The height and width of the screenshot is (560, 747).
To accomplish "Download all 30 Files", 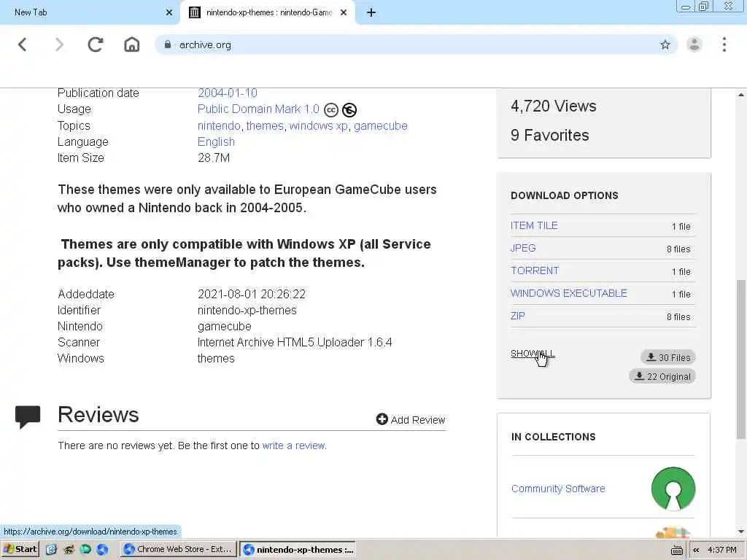I will point(668,357).
